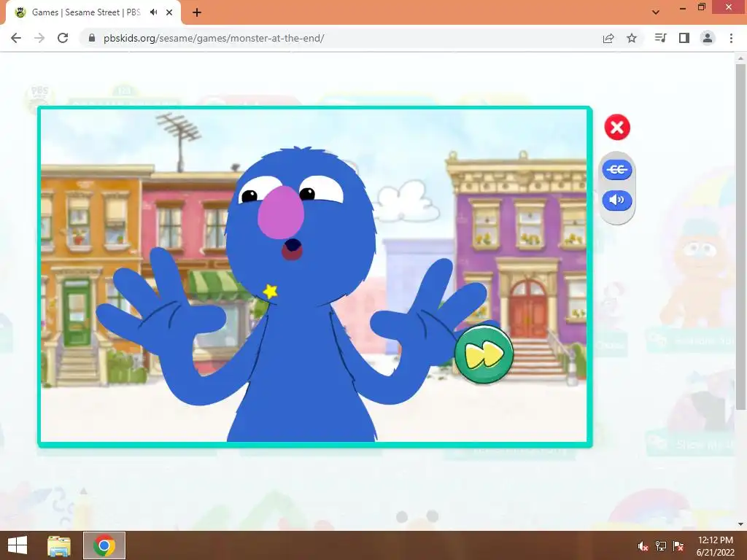Open the browser media controls icon

(660, 38)
